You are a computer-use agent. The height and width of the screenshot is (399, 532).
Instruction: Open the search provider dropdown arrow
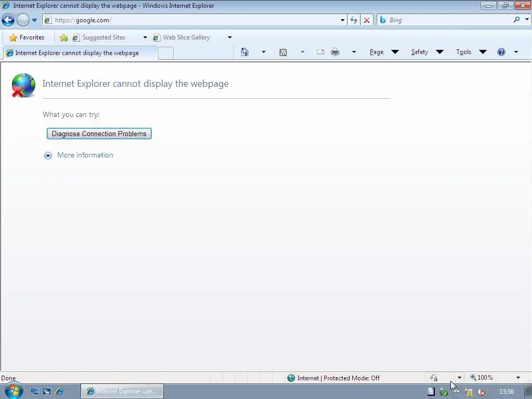(527, 20)
